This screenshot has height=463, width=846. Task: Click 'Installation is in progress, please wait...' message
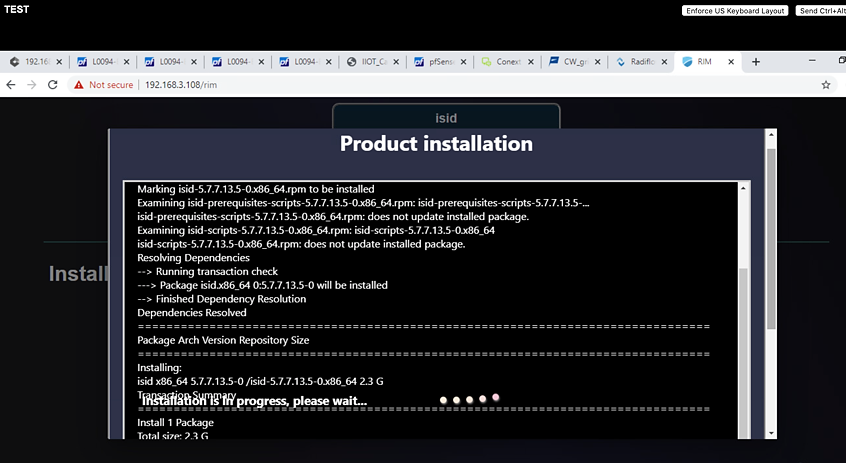click(x=254, y=401)
